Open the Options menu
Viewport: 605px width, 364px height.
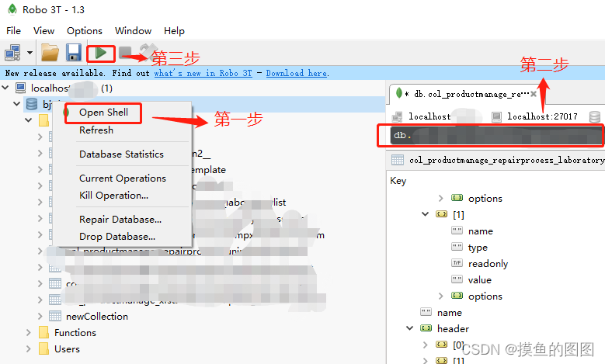(x=85, y=31)
